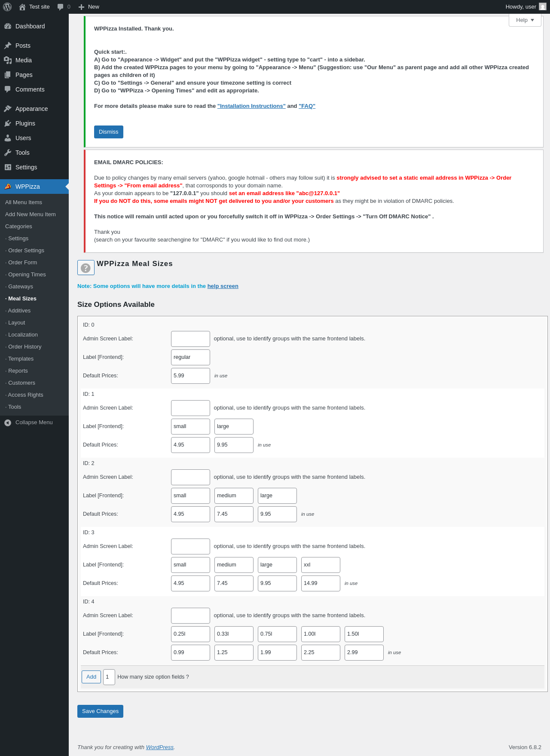Click the Pages icon in sidebar

point(8,75)
